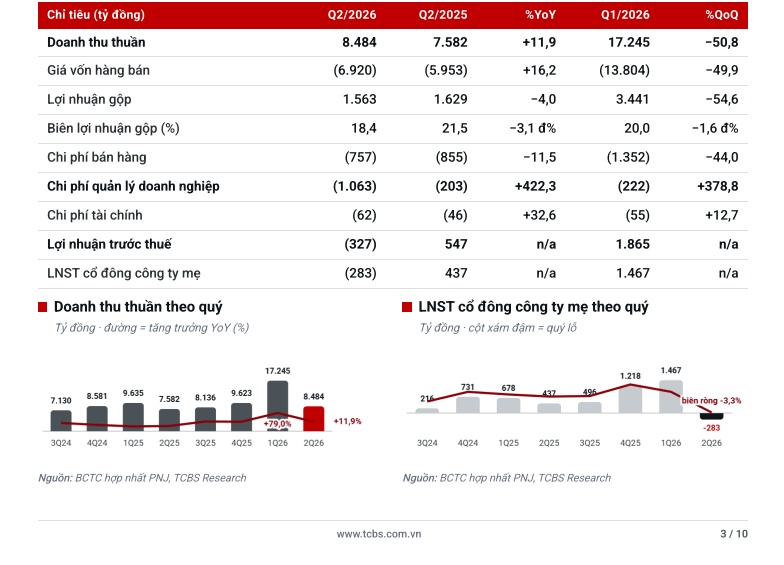Viewport: 784px width, 565px height.
Task: Select the 'Lợi nhuận gộp' row label
Action: pos(89,100)
